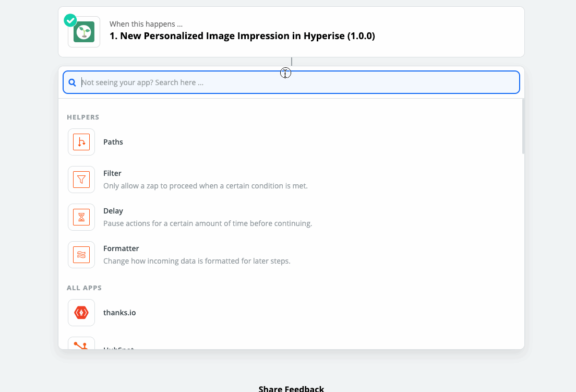Click the Formatter waves icon
This screenshot has width=576, height=392.
81,255
